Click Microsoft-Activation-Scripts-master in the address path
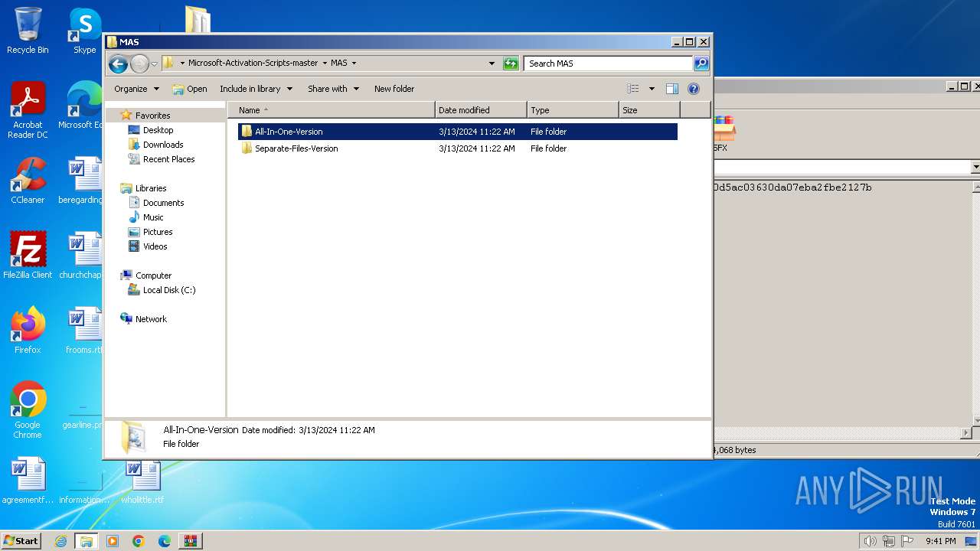This screenshot has width=980, height=551. click(x=253, y=64)
